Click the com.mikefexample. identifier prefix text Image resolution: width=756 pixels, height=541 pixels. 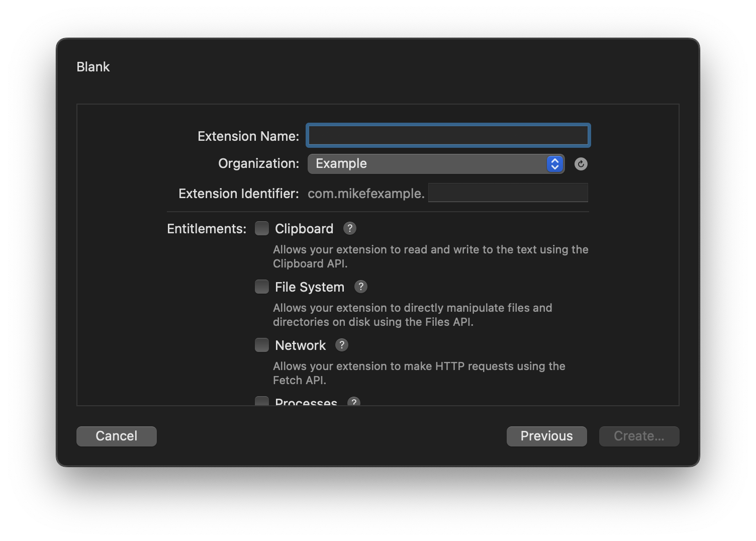[x=366, y=194]
